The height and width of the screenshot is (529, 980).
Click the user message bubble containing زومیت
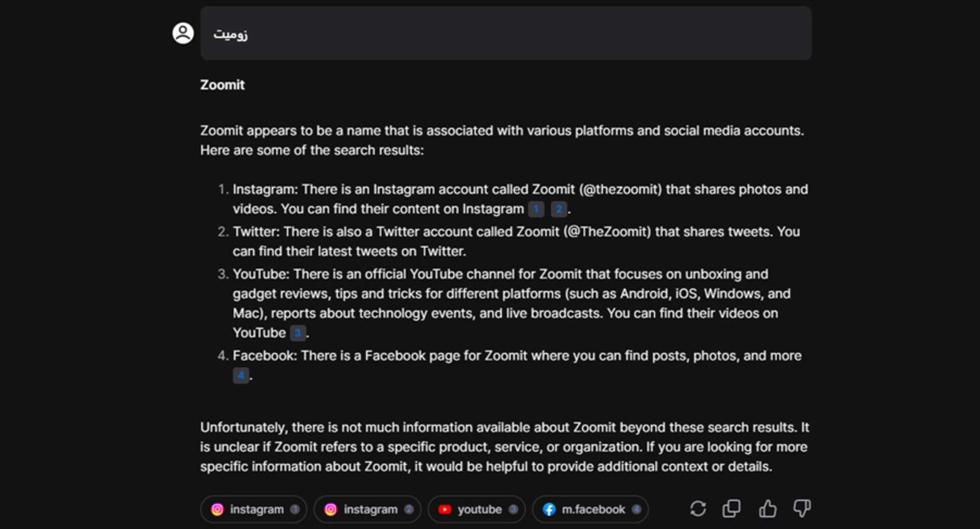(505, 34)
